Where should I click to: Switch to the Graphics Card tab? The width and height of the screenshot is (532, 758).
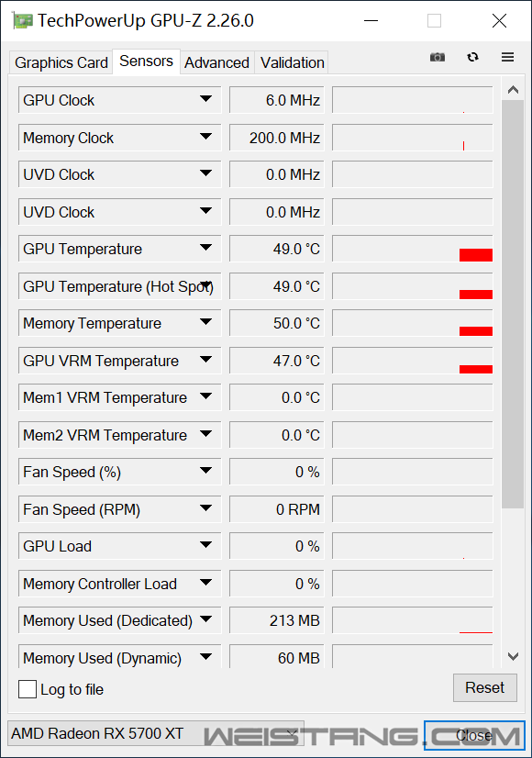pyautogui.click(x=61, y=62)
